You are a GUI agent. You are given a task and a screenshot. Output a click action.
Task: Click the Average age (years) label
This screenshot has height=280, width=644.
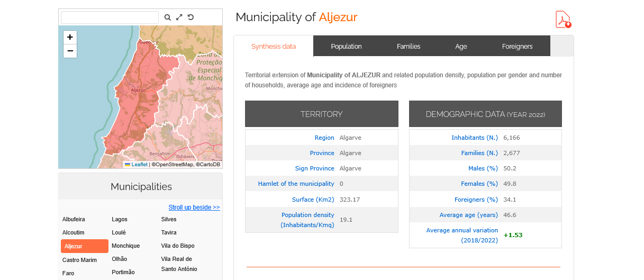pos(469,215)
